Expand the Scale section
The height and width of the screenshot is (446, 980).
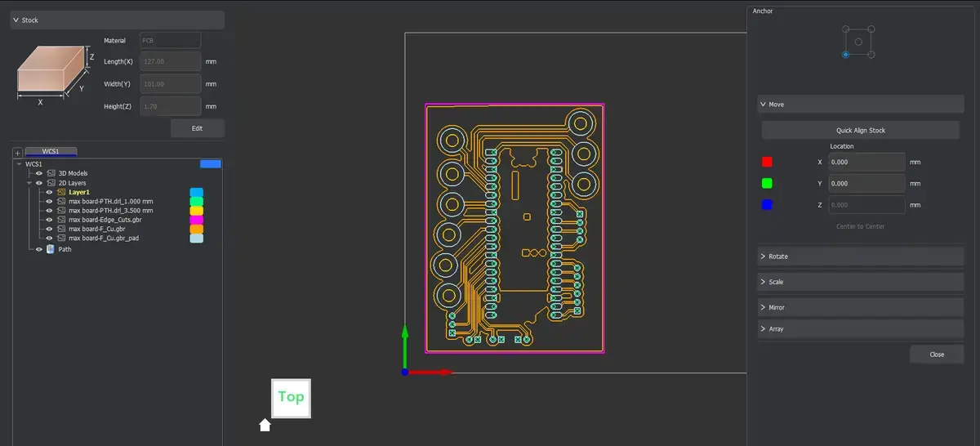click(x=861, y=282)
